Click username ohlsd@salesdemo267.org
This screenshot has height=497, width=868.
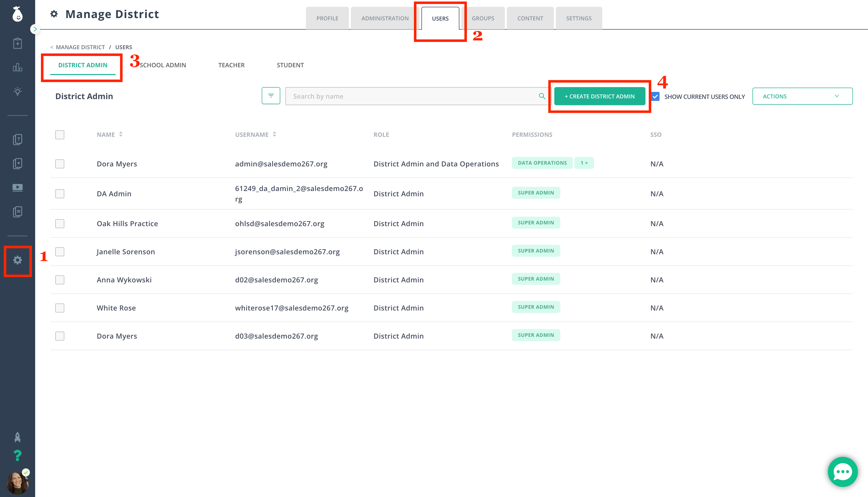[280, 224]
